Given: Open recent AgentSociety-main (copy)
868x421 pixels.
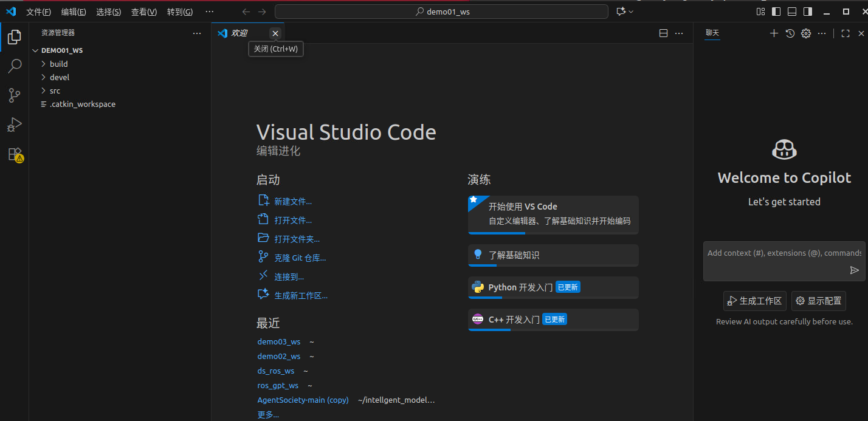Looking at the screenshot, I should 303,400.
